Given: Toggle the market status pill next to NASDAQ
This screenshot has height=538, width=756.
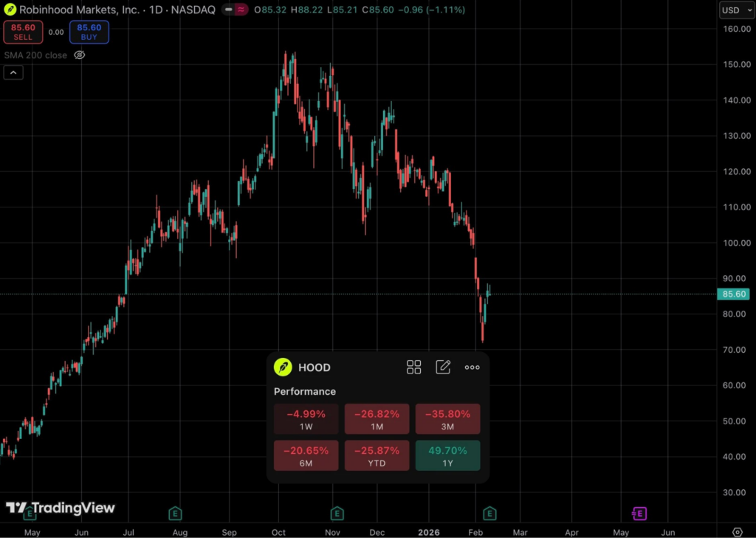Looking at the screenshot, I should [234, 10].
